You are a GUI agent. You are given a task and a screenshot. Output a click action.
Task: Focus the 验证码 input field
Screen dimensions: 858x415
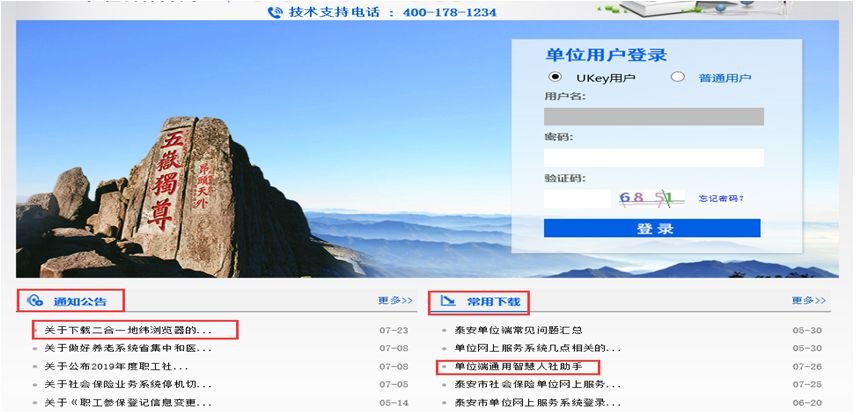577,199
